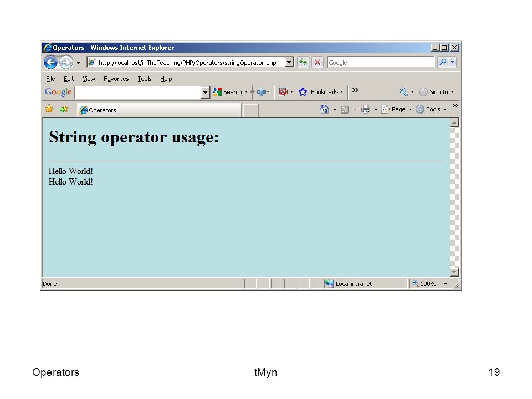This screenshot has width=532, height=399.
Task: Open the search provider dropdown arrow
Action: tap(453, 62)
